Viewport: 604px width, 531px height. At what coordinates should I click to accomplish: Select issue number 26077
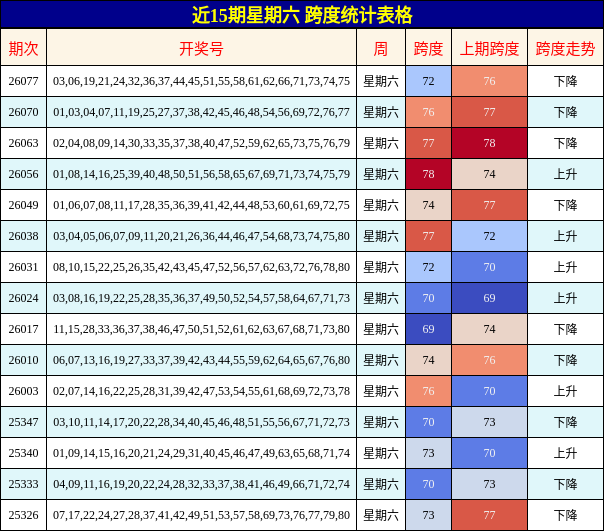click(23, 81)
